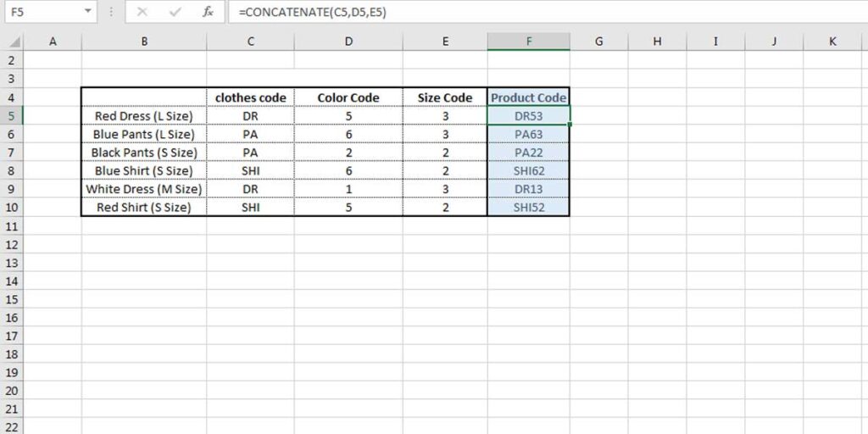Select row 8 header
This screenshot has width=868, height=434.
[12, 171]
